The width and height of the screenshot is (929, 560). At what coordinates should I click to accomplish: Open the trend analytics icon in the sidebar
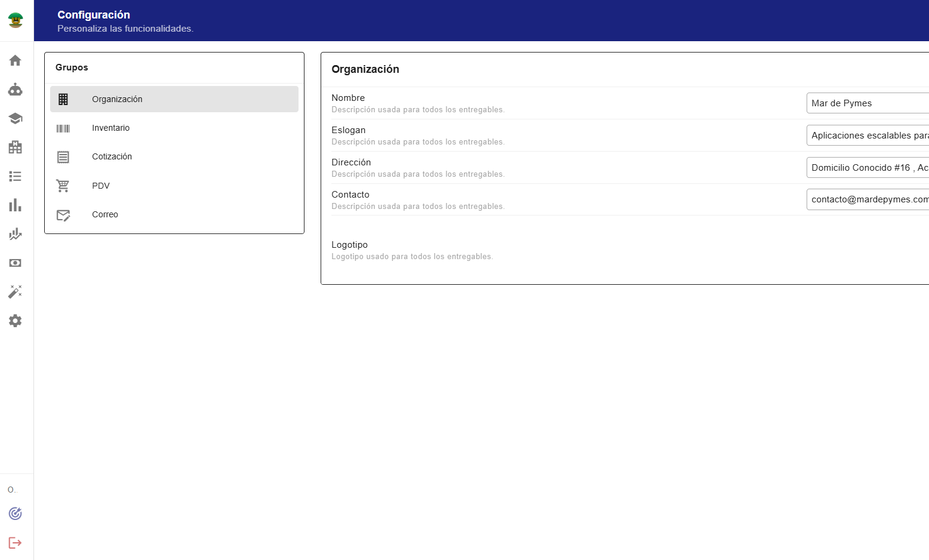(16, 234)
